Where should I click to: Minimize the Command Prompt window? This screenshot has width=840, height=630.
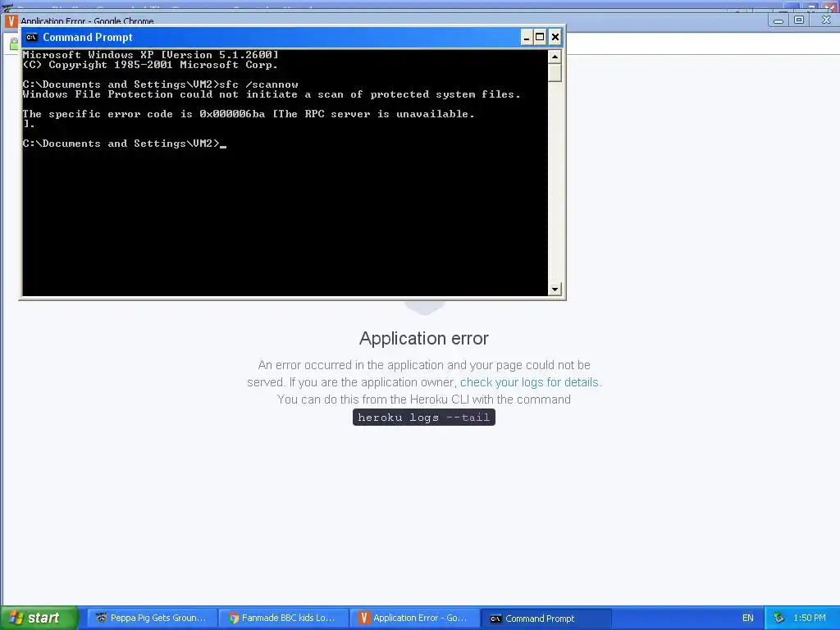pyautogui.click(x=527, y=37)
